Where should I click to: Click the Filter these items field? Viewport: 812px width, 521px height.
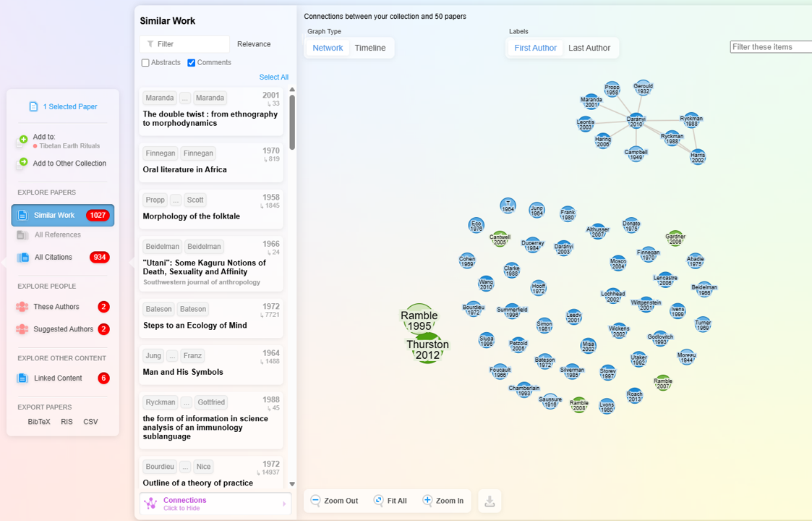771,47
